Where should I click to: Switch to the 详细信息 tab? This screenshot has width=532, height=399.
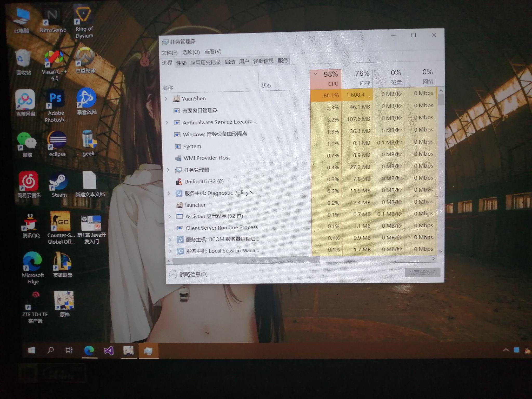pos(263,61)
